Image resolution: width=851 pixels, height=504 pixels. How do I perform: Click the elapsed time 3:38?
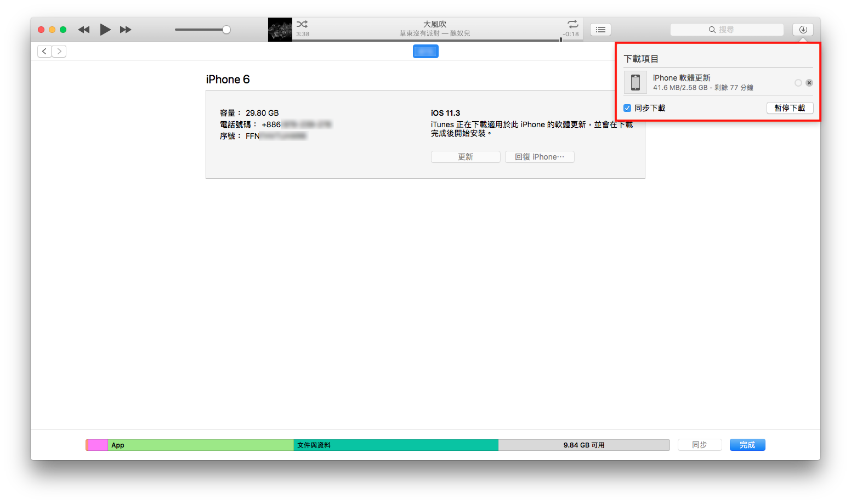pos(303,34)
